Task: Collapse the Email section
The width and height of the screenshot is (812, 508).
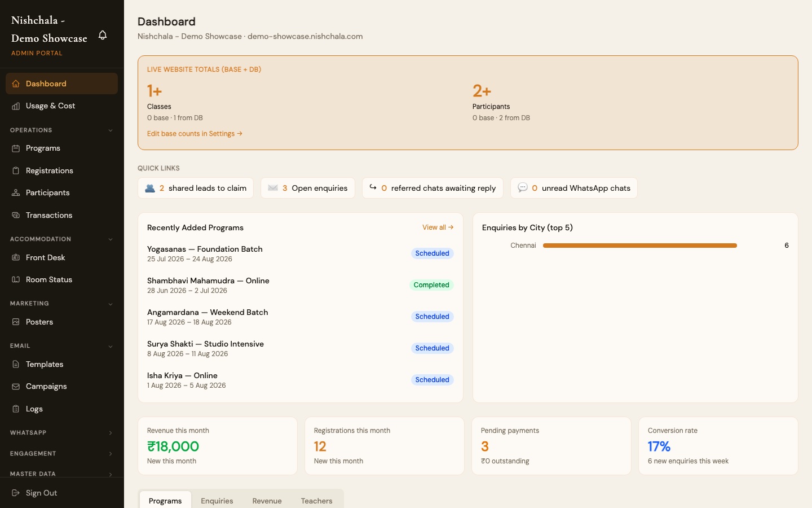Action: click(x=111, y=346)
